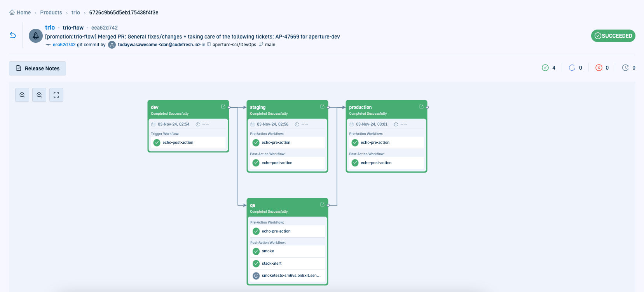
Task: Open the Release Notes
Action: click(38, 68)
